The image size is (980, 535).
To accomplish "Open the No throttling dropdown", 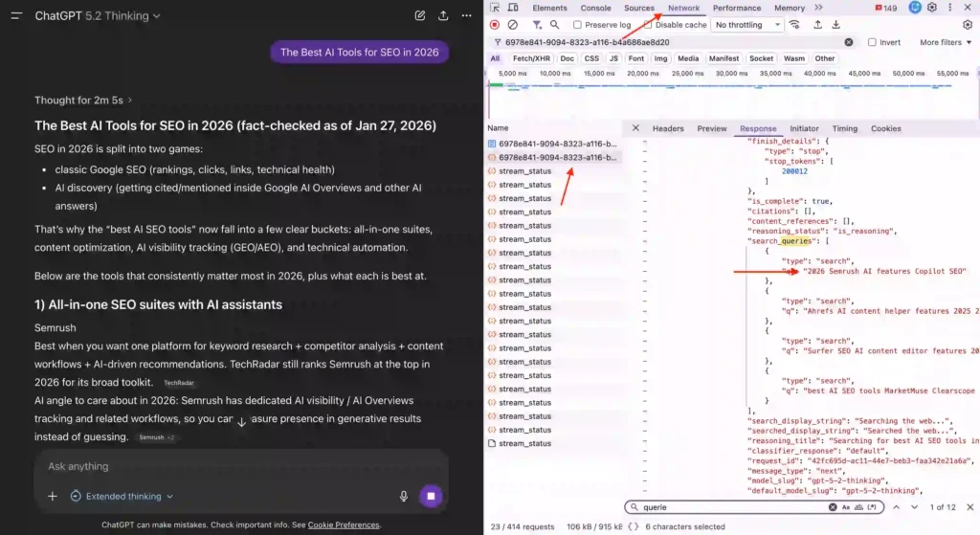I will click(748, 25).
